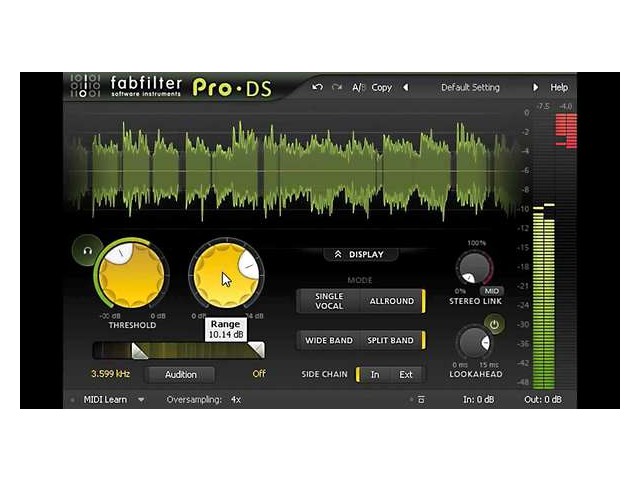This screenshot has height=480, width=640.
Task: Click the Range knob
Action: 227,275
